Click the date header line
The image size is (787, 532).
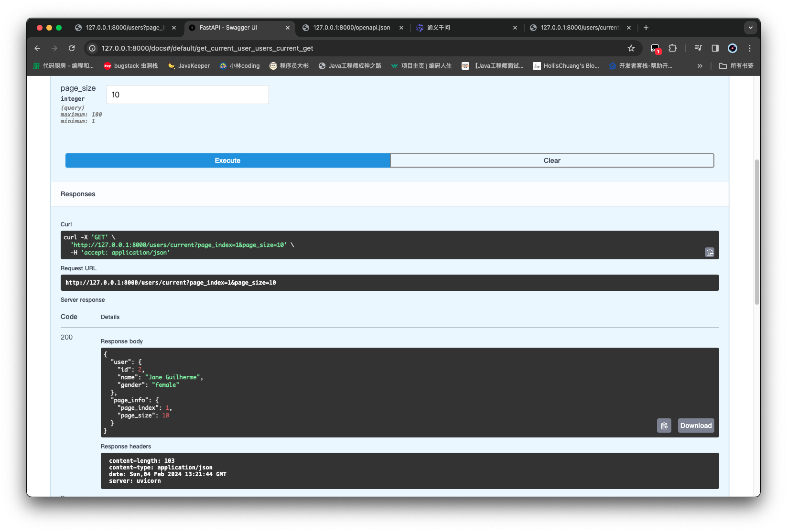coord(168,474)
